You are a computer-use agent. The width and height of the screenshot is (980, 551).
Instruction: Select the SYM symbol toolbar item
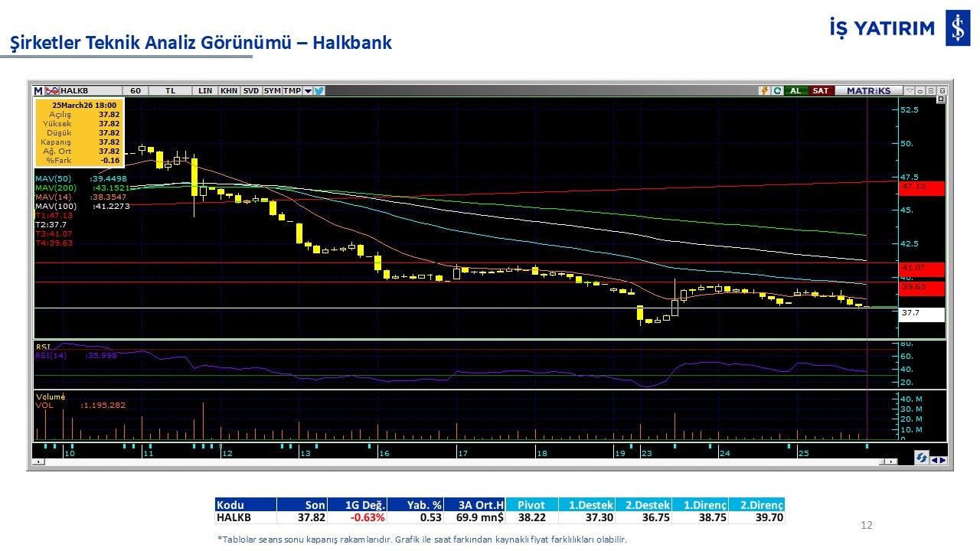pyautogui.click(x=272, y=90)
